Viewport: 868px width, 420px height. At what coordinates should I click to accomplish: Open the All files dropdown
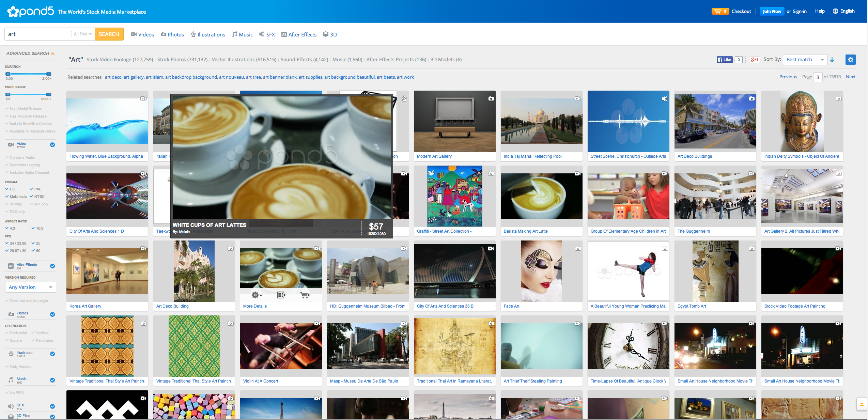(82, 34)
